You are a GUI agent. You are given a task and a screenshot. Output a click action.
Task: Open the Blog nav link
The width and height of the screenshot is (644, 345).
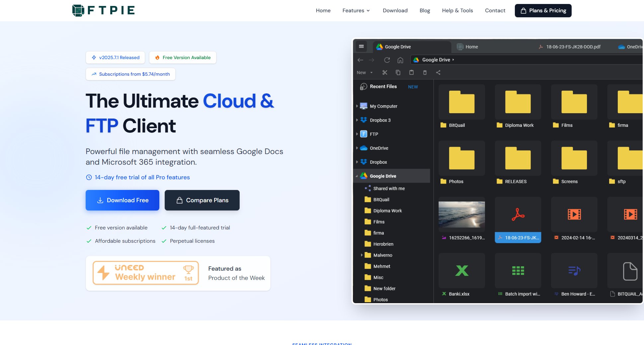pos(425,11)
